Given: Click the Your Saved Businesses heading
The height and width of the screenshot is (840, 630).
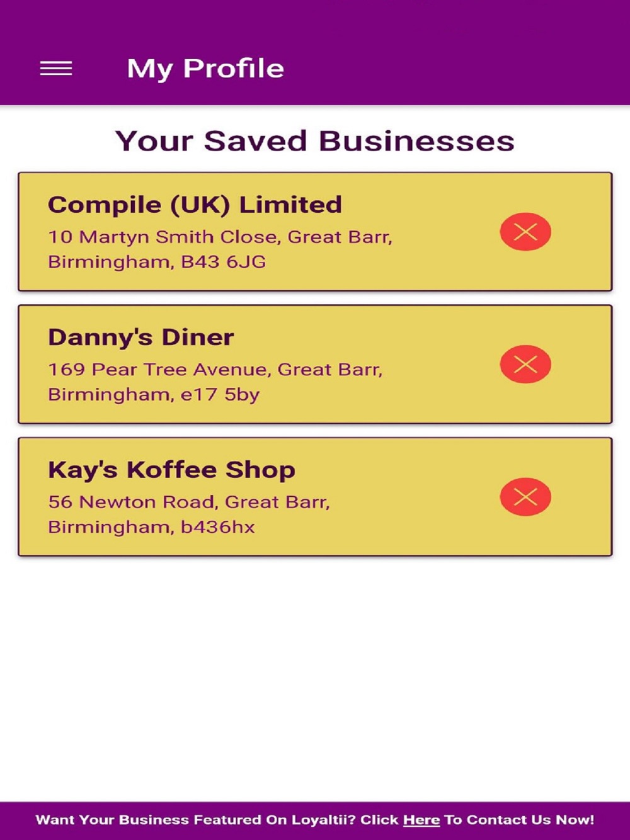Looking at the screenshot, I should [x=314, y=141].
